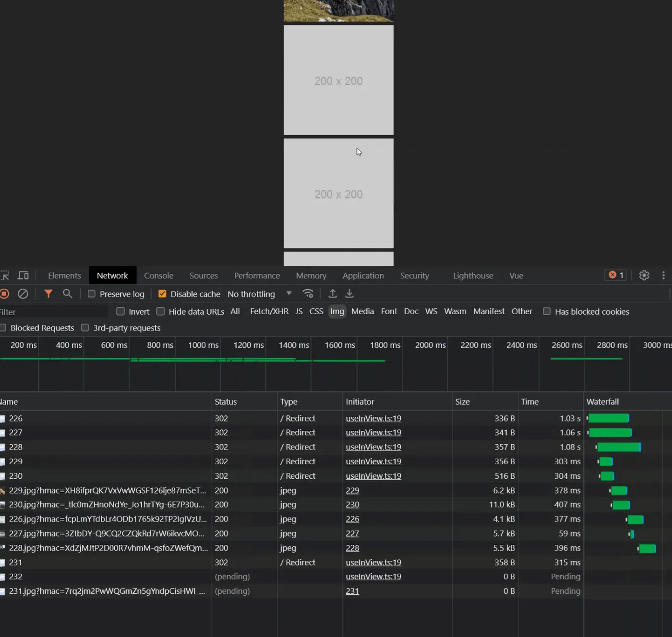Click the inspect element picker icon

point(4,275)
